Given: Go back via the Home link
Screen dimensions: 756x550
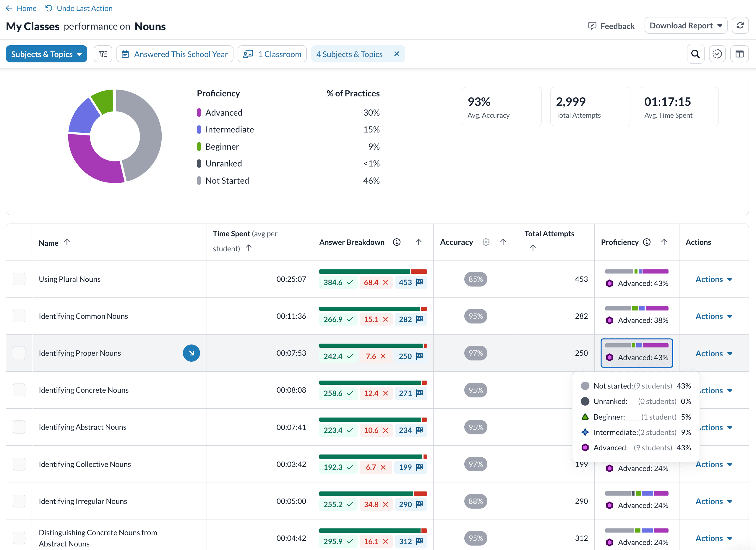Looking at the screenshot, I should pos(21,8).
